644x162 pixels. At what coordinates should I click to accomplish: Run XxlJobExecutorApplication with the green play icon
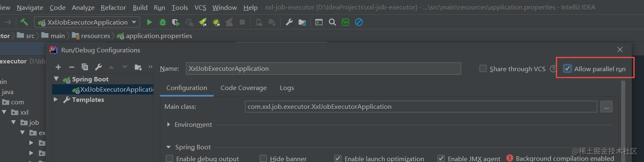tap(149, 22)
